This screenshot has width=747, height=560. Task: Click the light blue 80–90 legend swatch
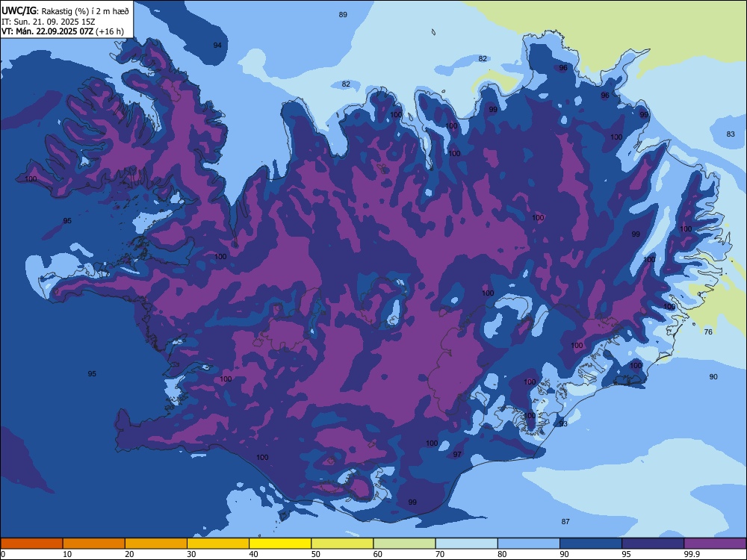[x=529, y=544]
